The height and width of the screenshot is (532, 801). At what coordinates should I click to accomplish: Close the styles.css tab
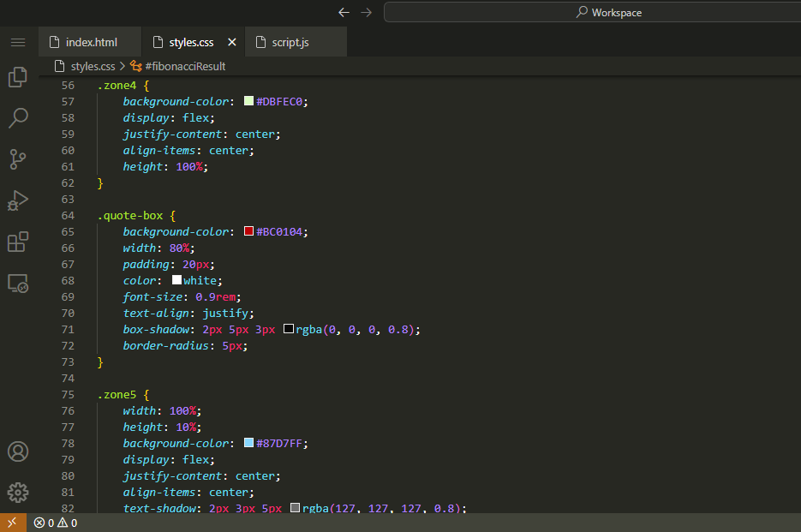[232, 42]
